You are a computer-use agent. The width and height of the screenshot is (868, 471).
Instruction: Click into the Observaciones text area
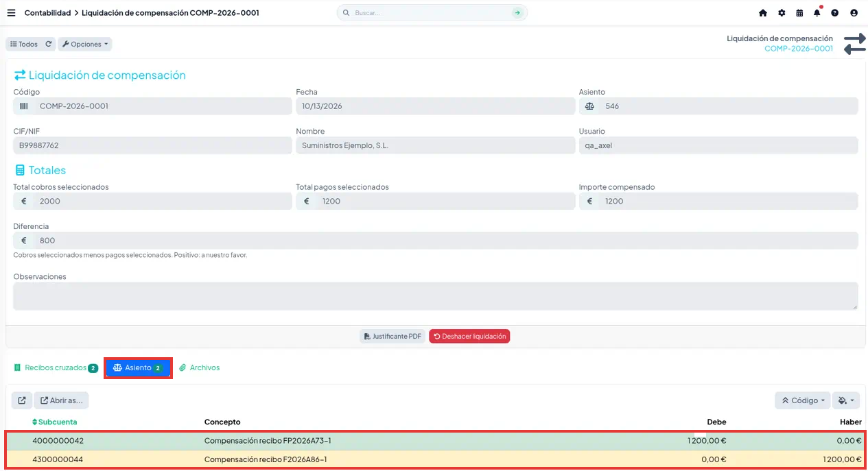(436, 296)
